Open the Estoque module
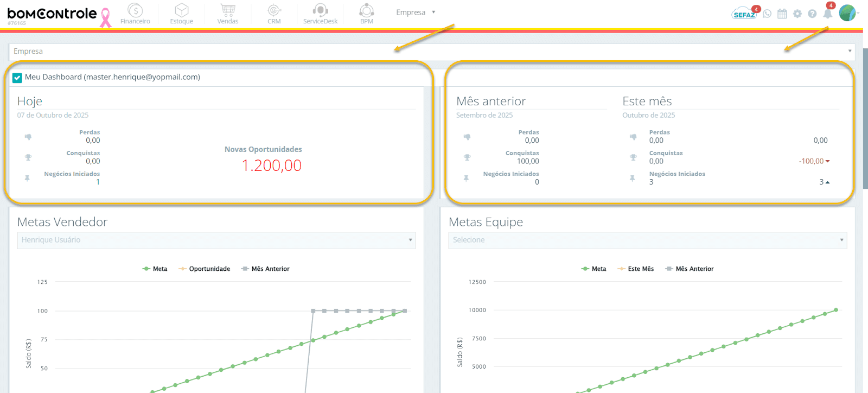Screen dimensions: 868x393 coord(182,14)
